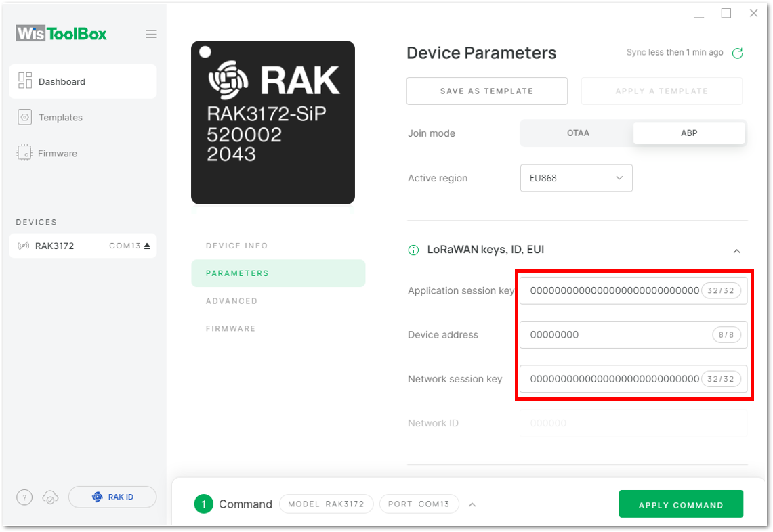The image size is (773, 532).
Task: Open help question mark icon
Action: point(24,497)
